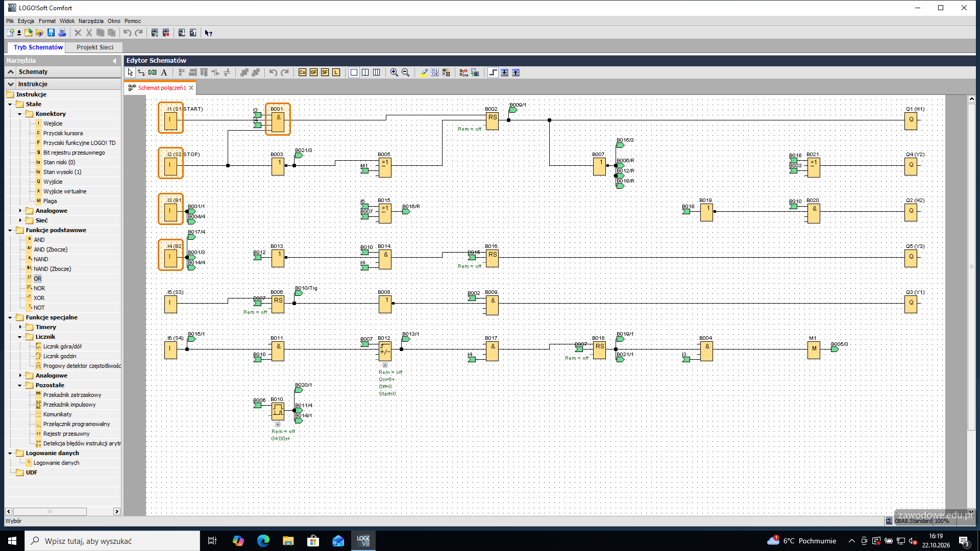Open the Co constants toolbar button

pos(302,72)
